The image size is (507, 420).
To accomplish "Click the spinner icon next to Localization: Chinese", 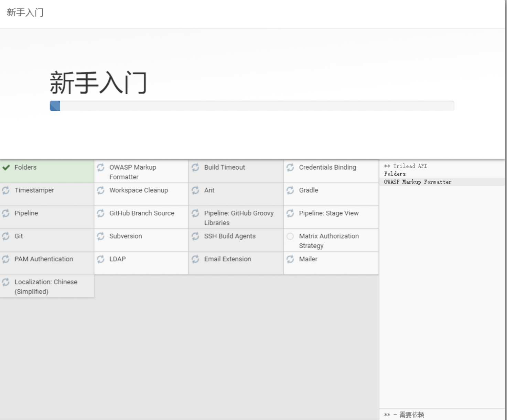I will pyautogui.click(x=6, y=282).
